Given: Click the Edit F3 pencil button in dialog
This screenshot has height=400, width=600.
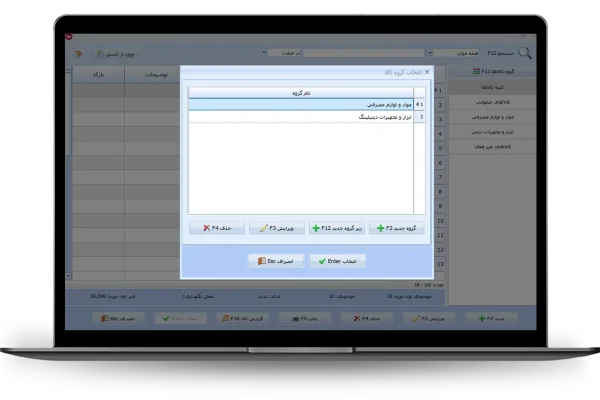Looking at the screenshot, I should coord(276,228).
